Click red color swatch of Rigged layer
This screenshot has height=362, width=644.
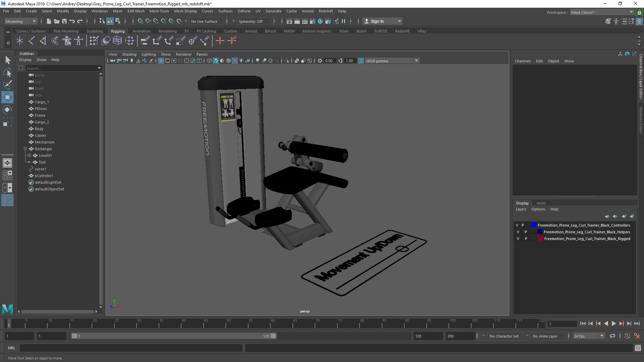[x=541, y=239]
